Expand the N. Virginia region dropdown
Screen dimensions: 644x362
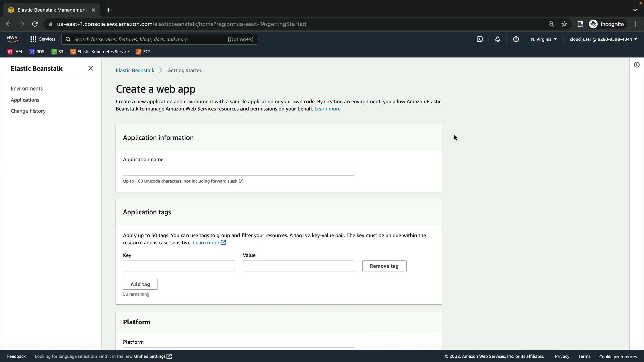click(544, 39)
